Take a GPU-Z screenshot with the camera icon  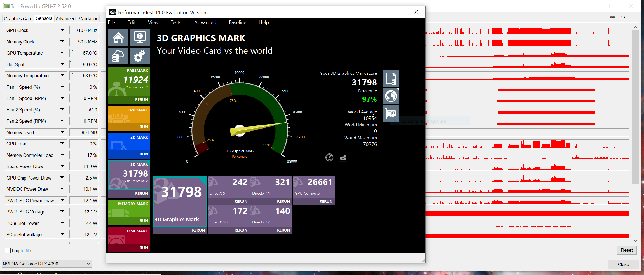pyautogui.click(x=612, y=17)
